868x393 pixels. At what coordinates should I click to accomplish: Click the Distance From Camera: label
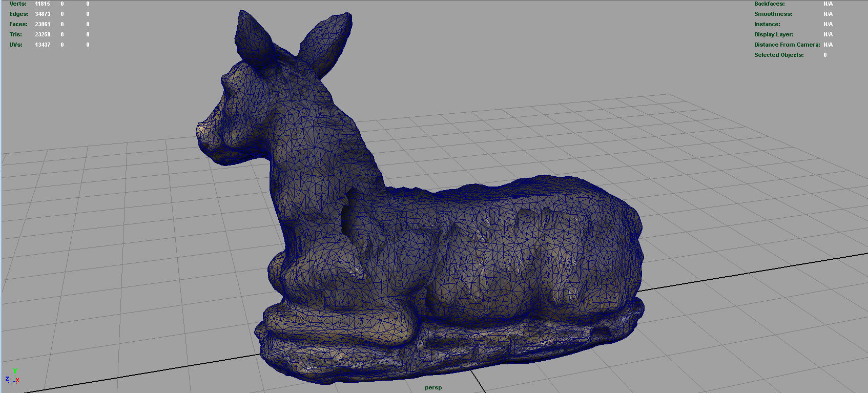(787, 45)
